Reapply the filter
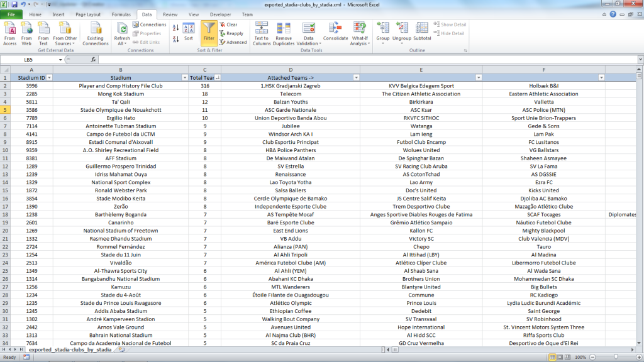Screen dimensions: 644x362 pos(231,34)
